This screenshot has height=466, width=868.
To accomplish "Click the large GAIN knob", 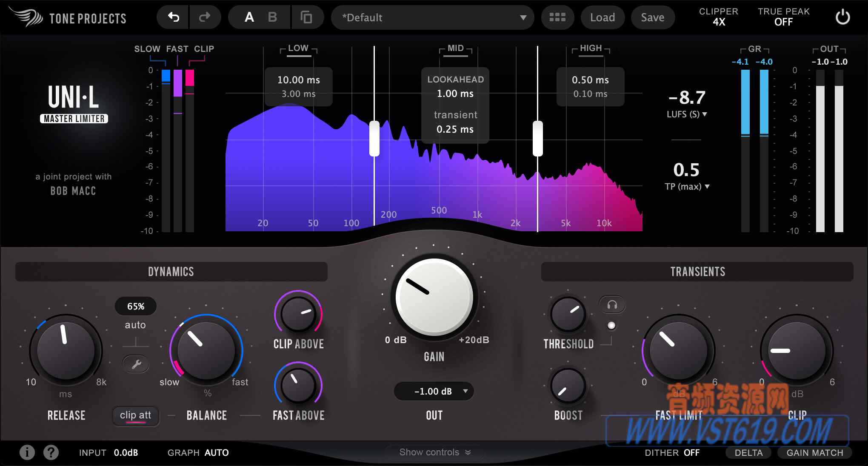I will [x=434, y=297].
